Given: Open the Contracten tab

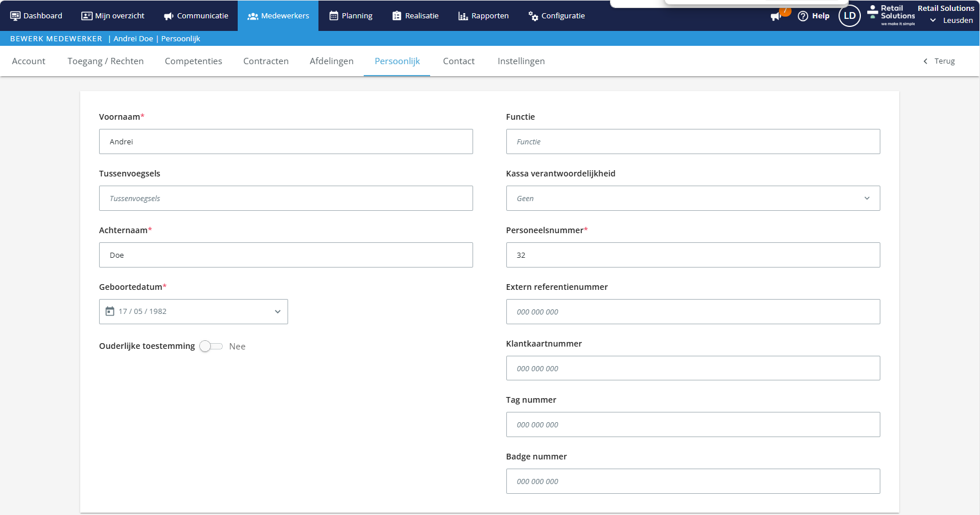Looking at the screenshot, I should (x=266, y=61).
